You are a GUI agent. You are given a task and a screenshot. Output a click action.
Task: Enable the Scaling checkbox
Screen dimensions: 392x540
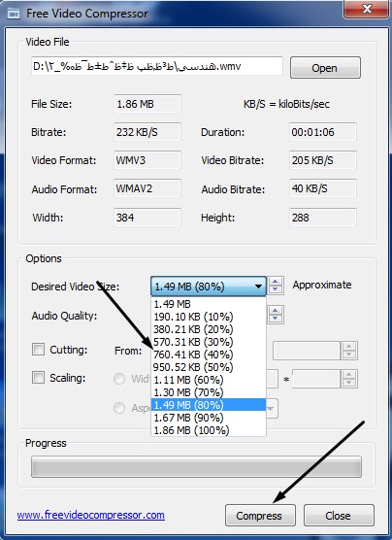(38, 378)
